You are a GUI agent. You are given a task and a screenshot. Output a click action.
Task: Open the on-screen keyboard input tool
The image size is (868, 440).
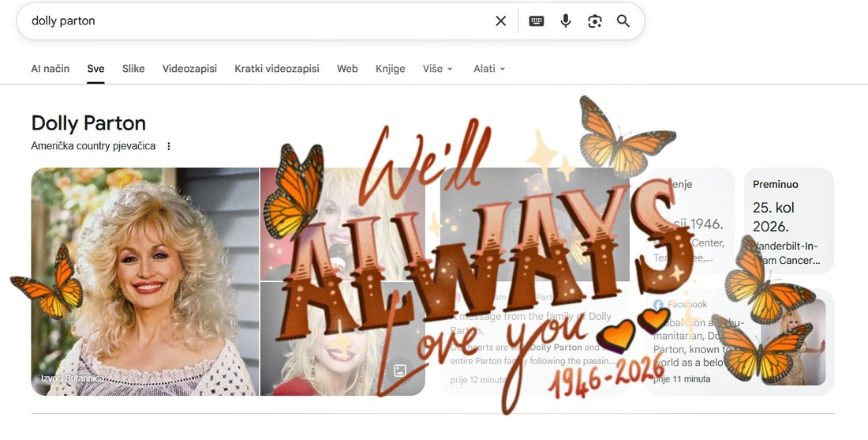tap(536, 21)
